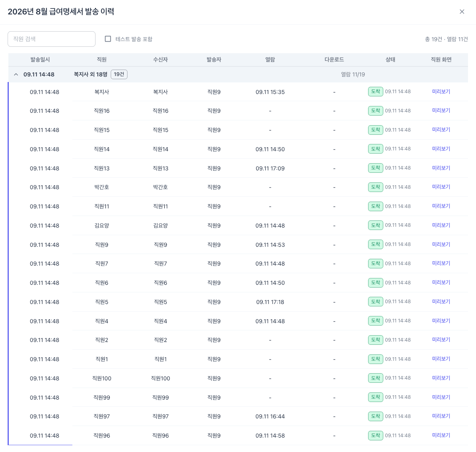Click 직원100 in the 수신자 column
This screenshot has width=476, height=452.
(x=160, y=378)
